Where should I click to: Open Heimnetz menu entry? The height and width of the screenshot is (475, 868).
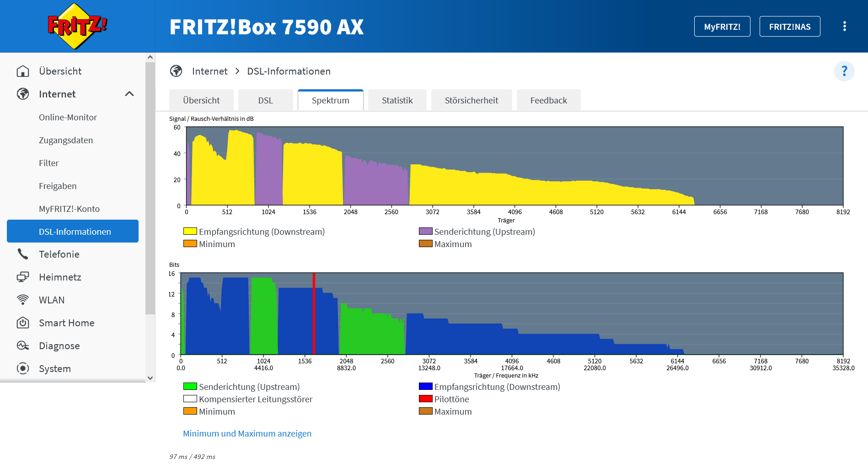tap(60, 277)
